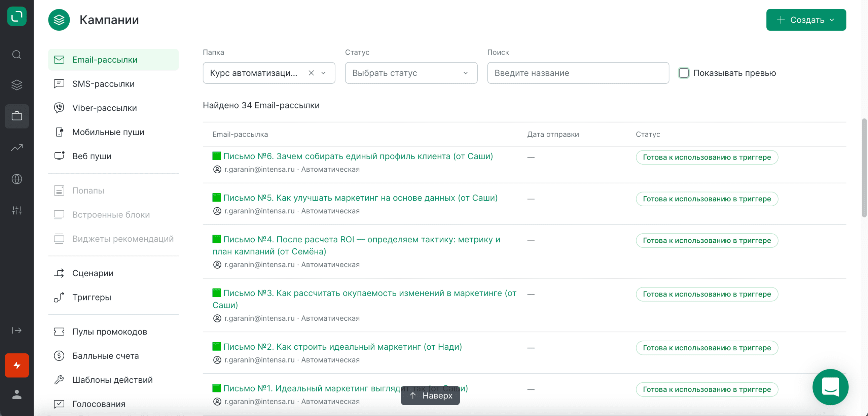868x416 pixels.
Task: Expand sidebar with arrow icon
Action: [x=16, y=331]
